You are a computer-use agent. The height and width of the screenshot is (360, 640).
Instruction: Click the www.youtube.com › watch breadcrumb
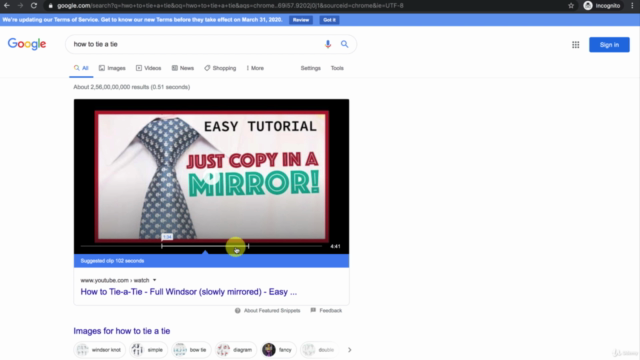(115, 280)
